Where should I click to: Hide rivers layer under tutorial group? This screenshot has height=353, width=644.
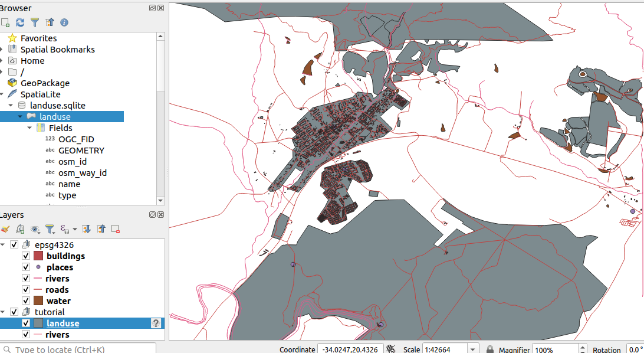click(x=26, y=334)
